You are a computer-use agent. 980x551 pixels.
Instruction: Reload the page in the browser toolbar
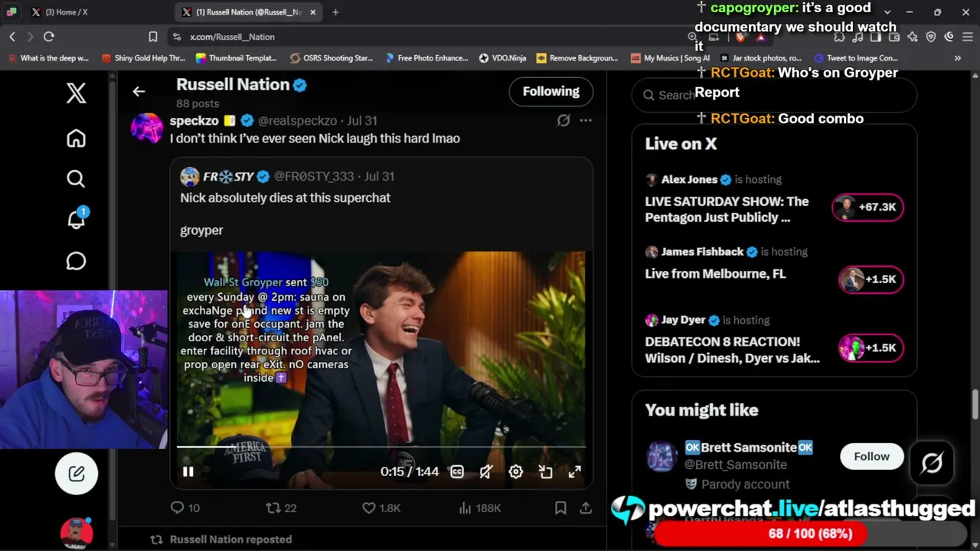[x=49, y=37]
